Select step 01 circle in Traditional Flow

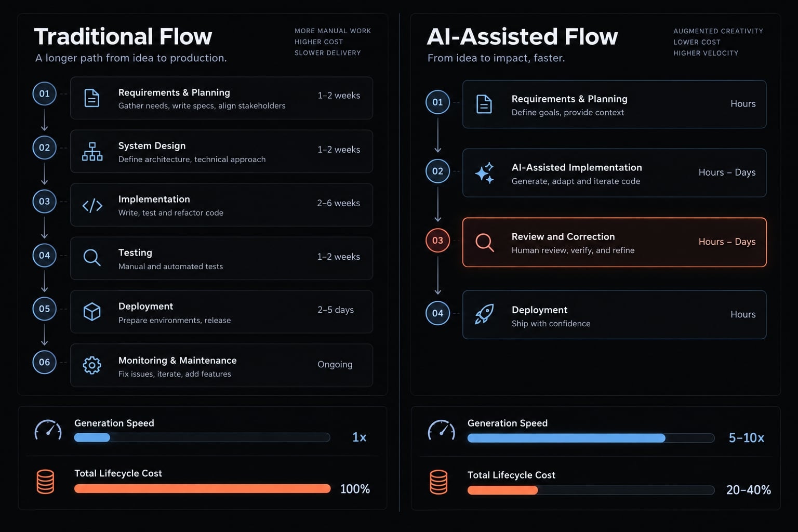tap(44, 94)
